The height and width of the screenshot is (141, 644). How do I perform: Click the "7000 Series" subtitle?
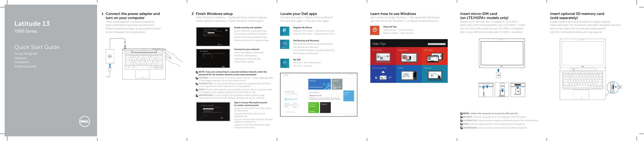(x=26, y=31)
